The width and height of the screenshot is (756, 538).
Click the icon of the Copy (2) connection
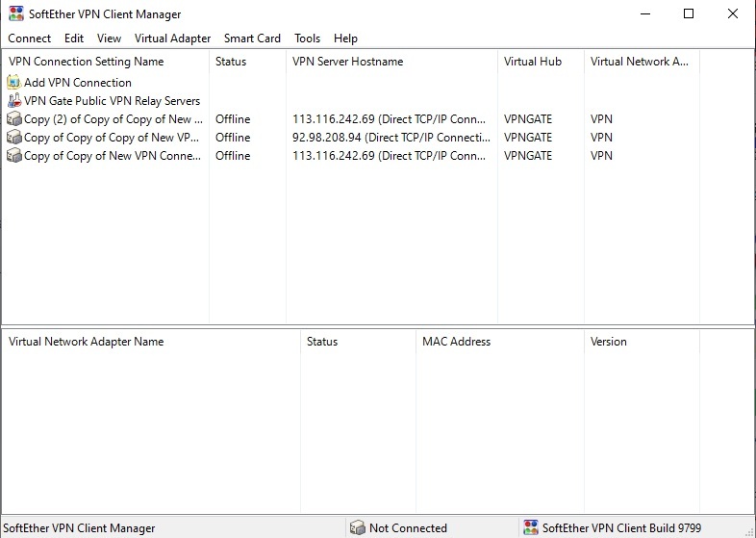point(14,119)
